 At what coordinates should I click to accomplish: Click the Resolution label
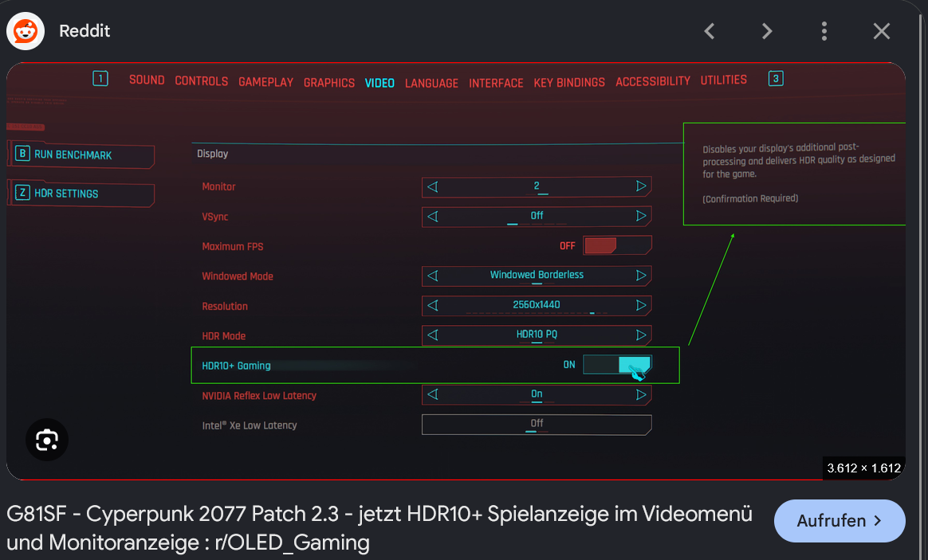coord(224,307)
